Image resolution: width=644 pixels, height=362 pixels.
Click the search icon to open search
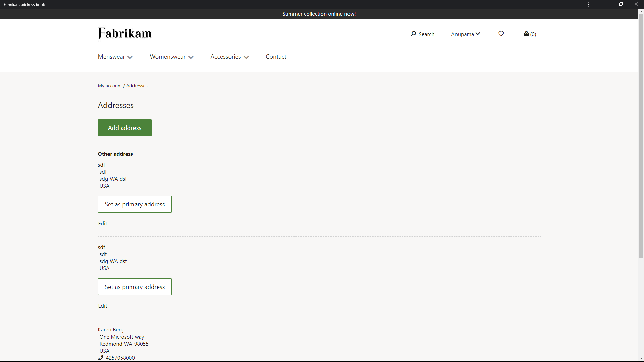tap(413, 34)
